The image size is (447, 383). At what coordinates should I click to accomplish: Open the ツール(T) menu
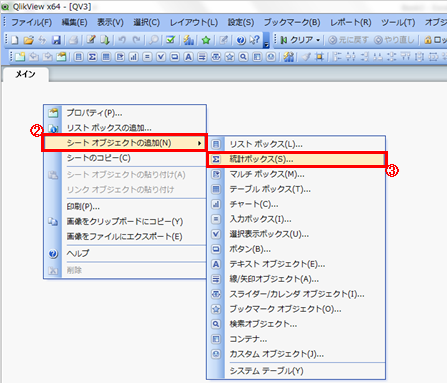click(x=398, y=22)
